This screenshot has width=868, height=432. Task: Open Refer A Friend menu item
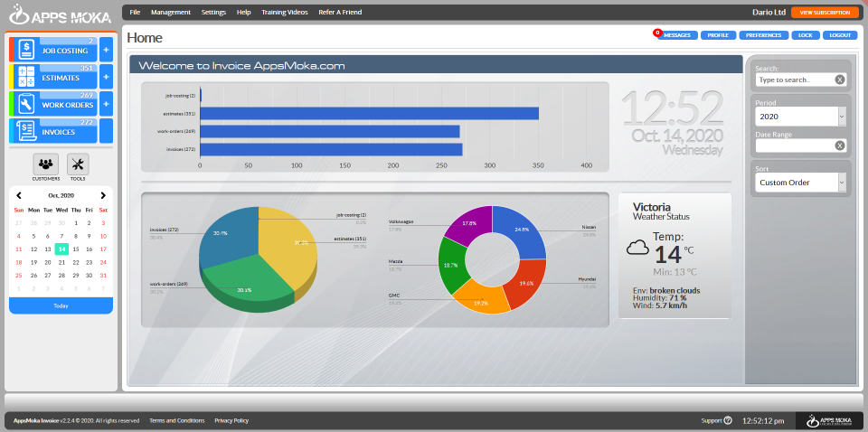pos(340,12)
